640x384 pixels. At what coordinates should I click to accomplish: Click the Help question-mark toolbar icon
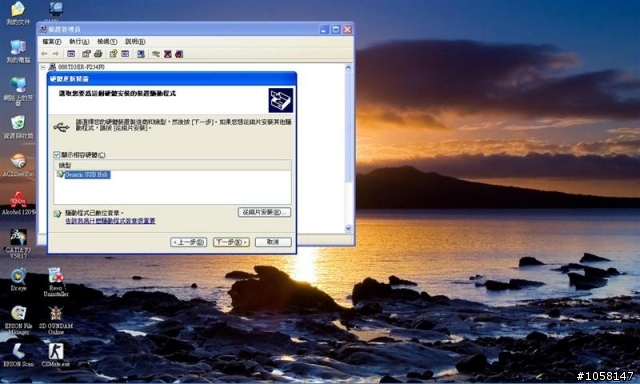click(x=113, y=54)
